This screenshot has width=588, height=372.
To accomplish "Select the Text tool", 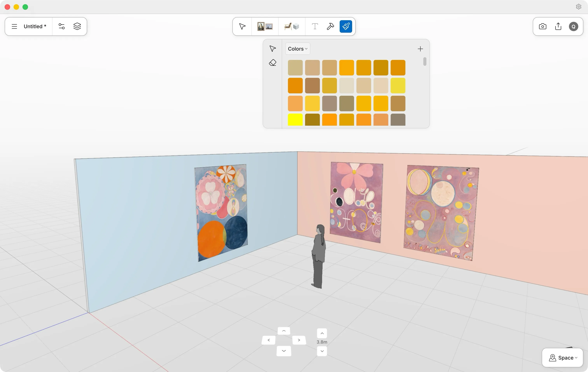I will tap(315, 26).
